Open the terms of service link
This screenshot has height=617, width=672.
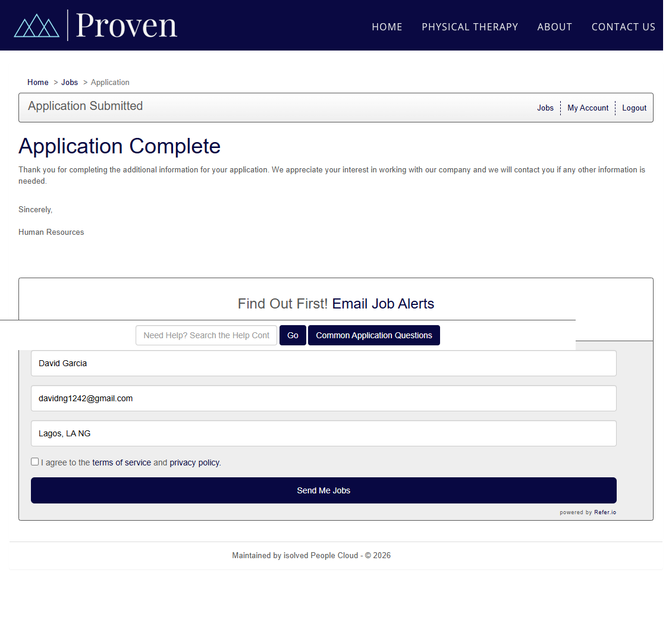(121, 462)
